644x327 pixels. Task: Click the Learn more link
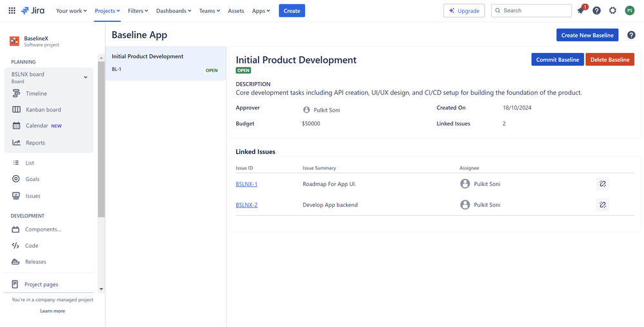click(52, 311)
